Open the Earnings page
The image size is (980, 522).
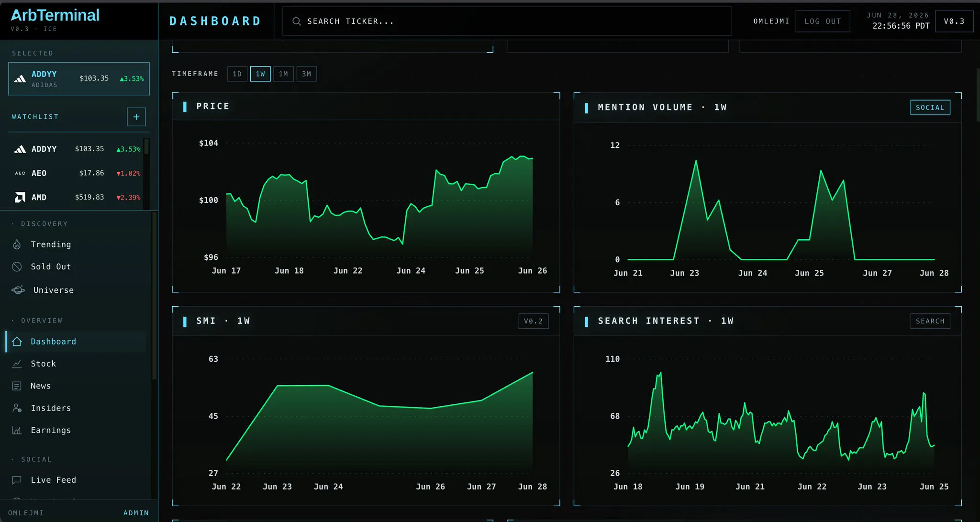[51, 430]
